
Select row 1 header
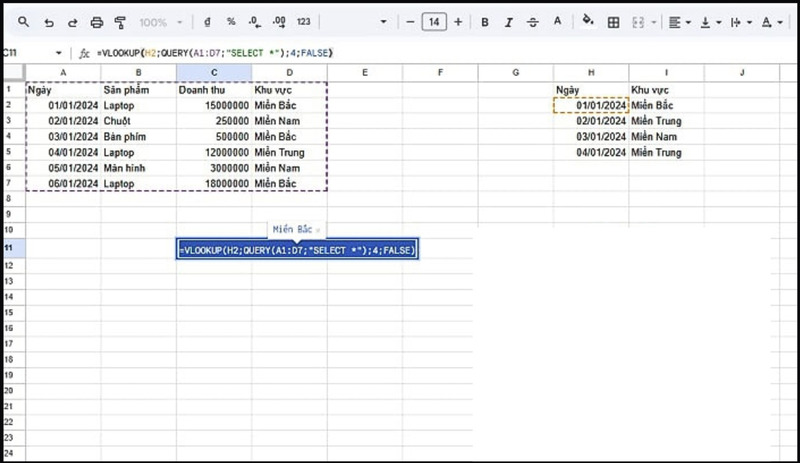click(x=14, y=89)
